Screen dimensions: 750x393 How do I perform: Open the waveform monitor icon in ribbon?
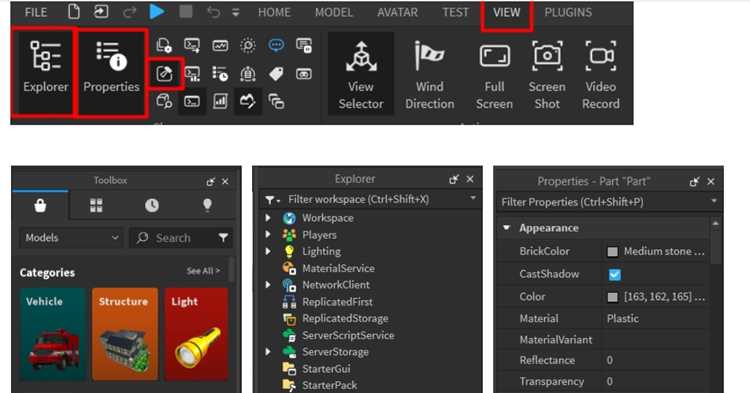click(x=220, y=46)
